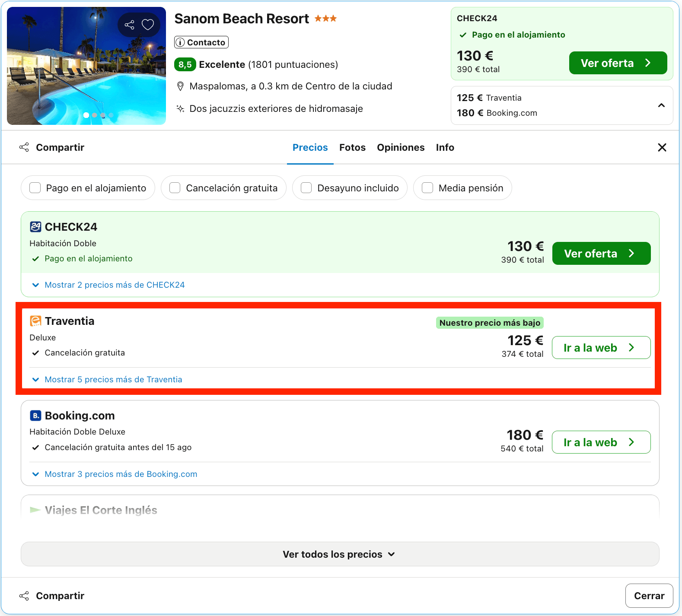
Task: Click the info icon in the Contacto button
Action: (x=181, y=42)
